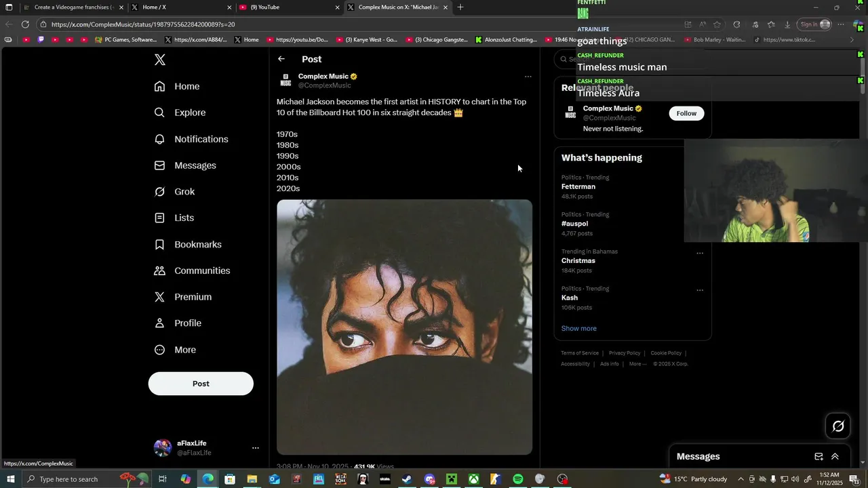Open a new browser tab

(460, 7)
